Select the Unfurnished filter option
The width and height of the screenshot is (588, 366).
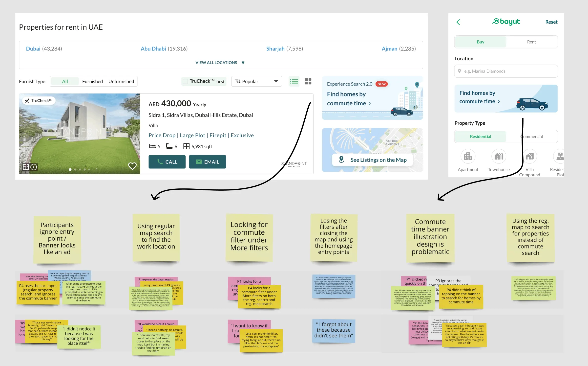(121, 81)
